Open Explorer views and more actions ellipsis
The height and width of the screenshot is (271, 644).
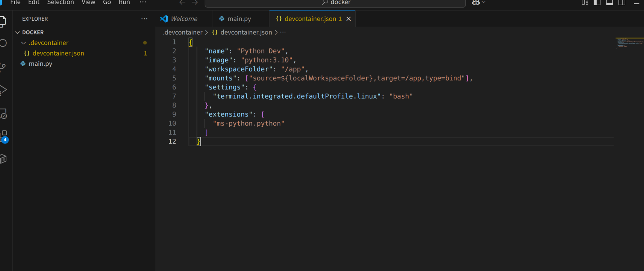coord(144,19)
